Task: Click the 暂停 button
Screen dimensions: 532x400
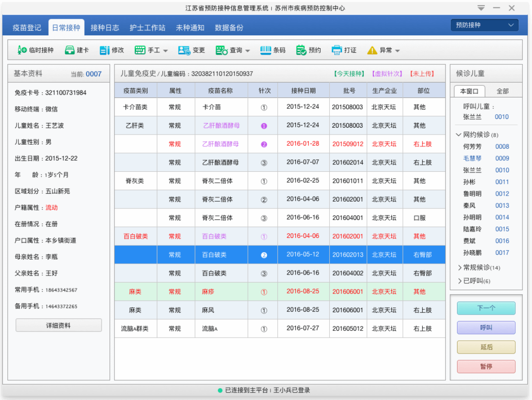Action: click(486, 366)
